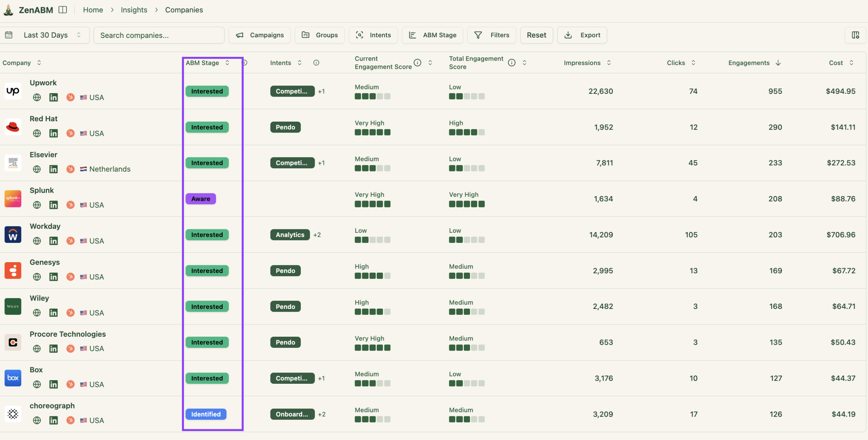
Task: Click the info icon beside Current Engagement Score
Action: (417, 62)
